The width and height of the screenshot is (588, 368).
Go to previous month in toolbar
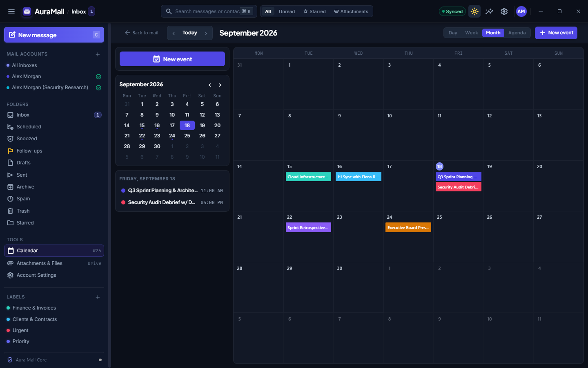click(x=174, y=33)
